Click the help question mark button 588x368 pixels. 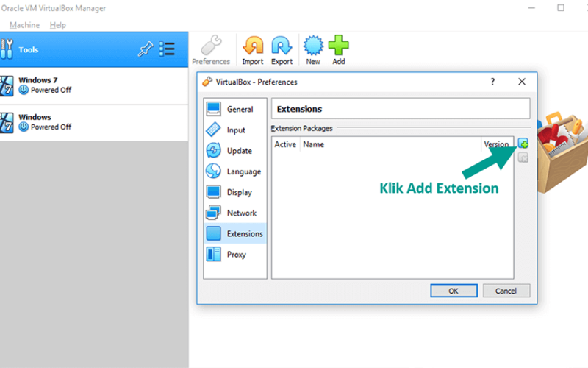492,82
